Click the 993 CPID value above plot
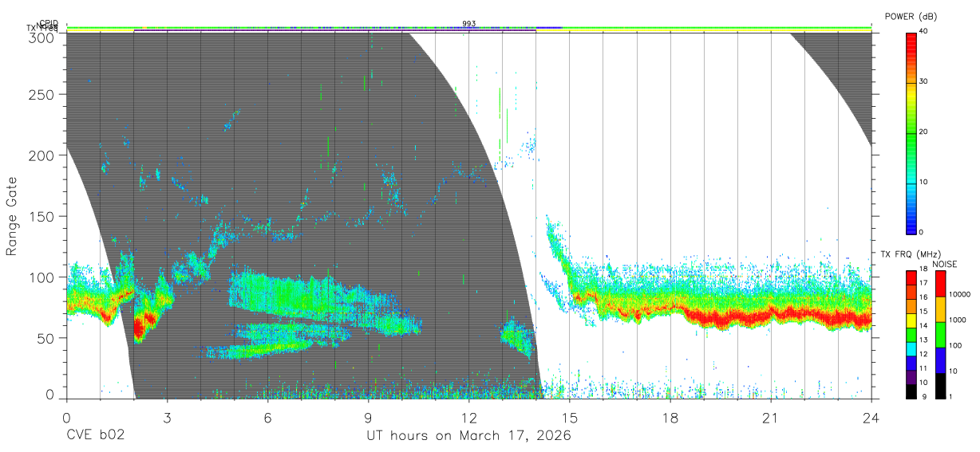This screenshot has height=452, width=980. click(x=469, y=23)
